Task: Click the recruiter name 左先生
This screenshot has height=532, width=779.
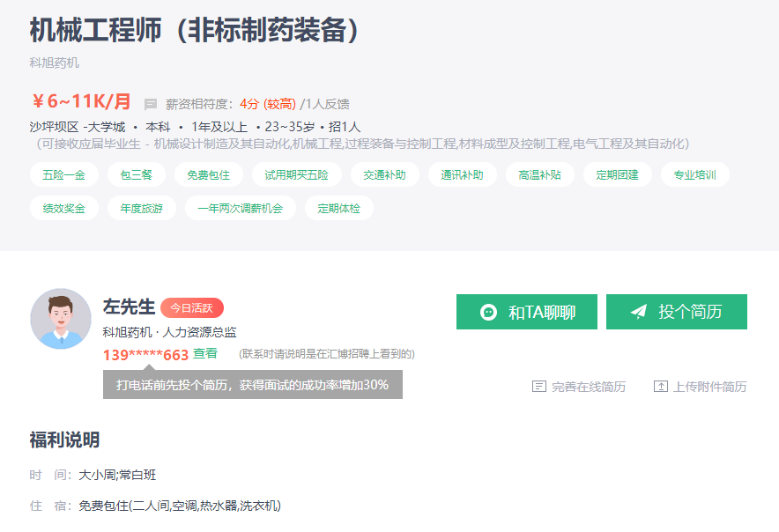Action: click(x=129, y=307)
